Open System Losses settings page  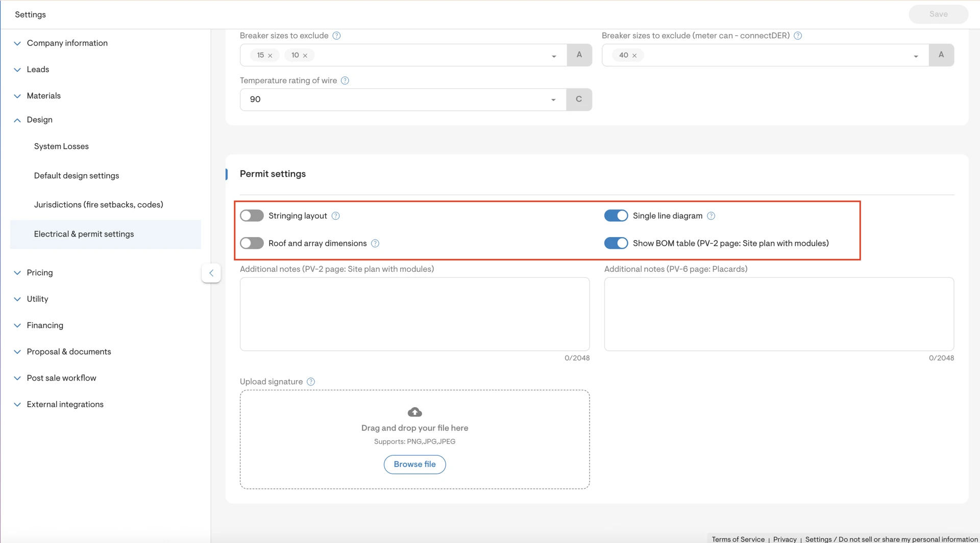(x=61, y=147)
